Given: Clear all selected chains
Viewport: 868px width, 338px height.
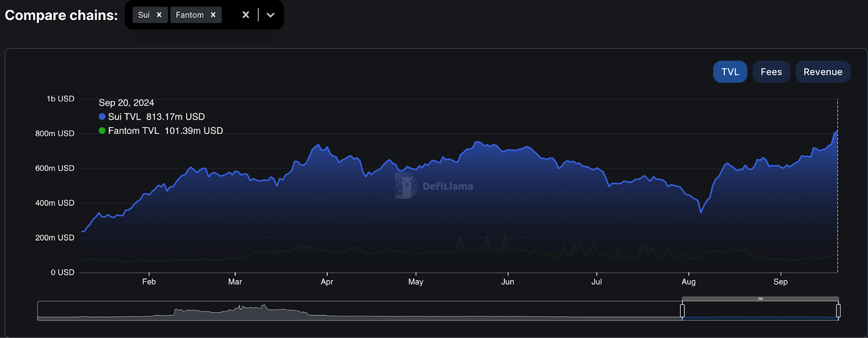Looking at the screenshot, I should [x=246, y=15].
